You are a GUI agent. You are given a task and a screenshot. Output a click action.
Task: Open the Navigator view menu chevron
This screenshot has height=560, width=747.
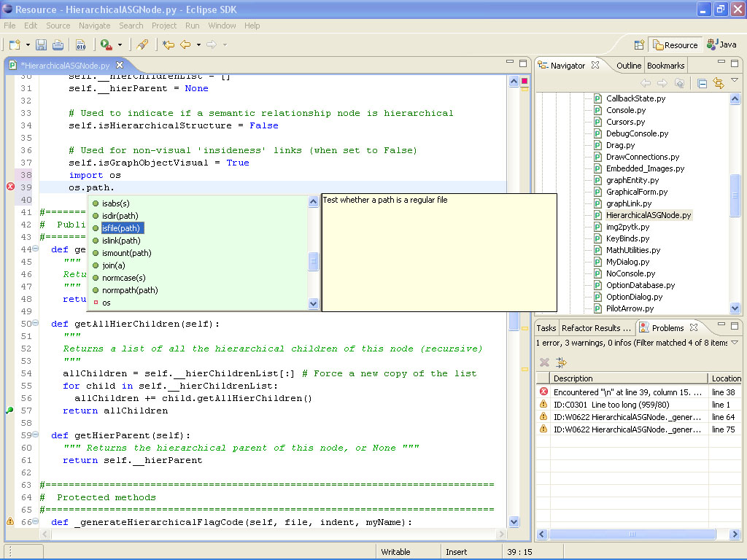pos(734,80)
